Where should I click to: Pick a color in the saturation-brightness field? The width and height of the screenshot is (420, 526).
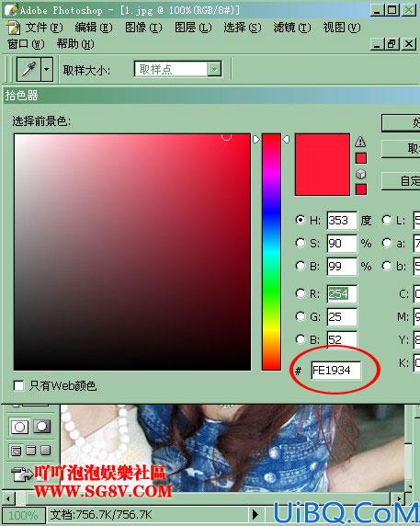pyautogui.click(x=132, y=252)
